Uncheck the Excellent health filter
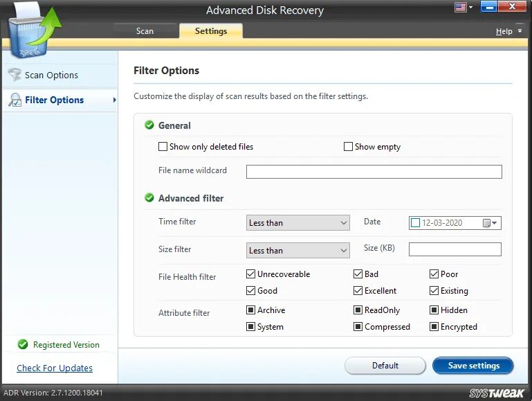Screen dimensions: 532x401 (x=358, y=291)
